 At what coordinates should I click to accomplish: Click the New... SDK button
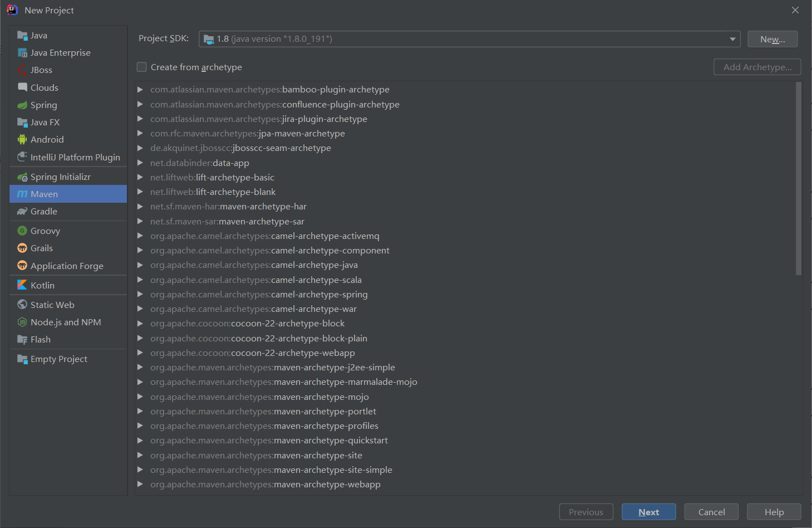tap(772, 39)
